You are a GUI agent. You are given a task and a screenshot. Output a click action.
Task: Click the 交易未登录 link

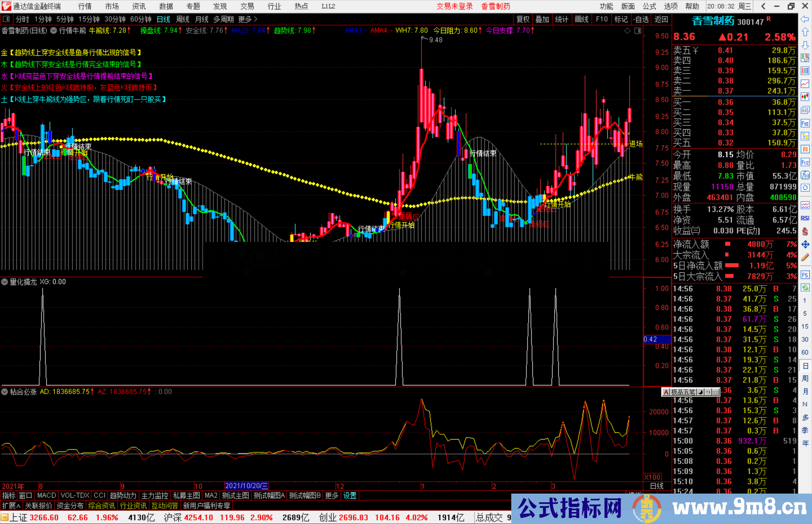click(454, 6)
